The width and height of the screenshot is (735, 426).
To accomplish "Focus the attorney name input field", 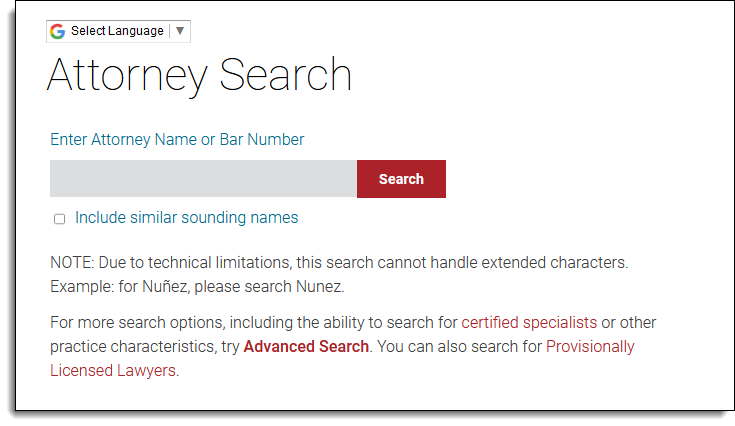I will [203, 179].
